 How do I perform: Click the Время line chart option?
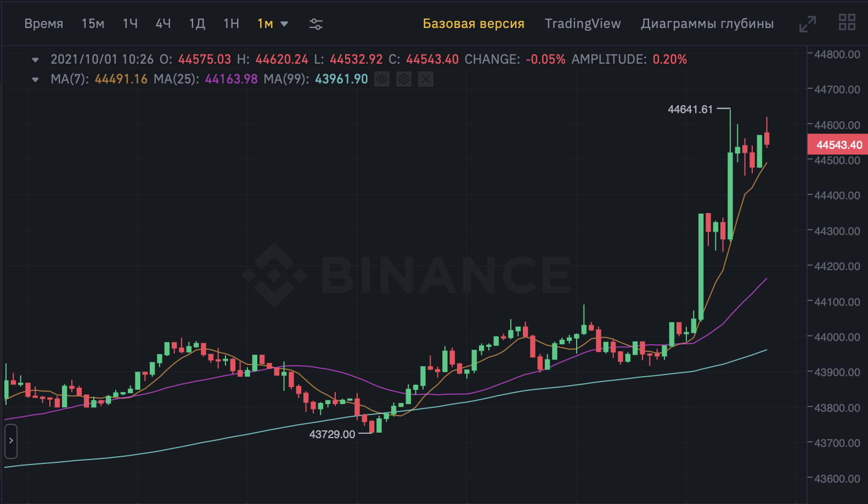44,24
